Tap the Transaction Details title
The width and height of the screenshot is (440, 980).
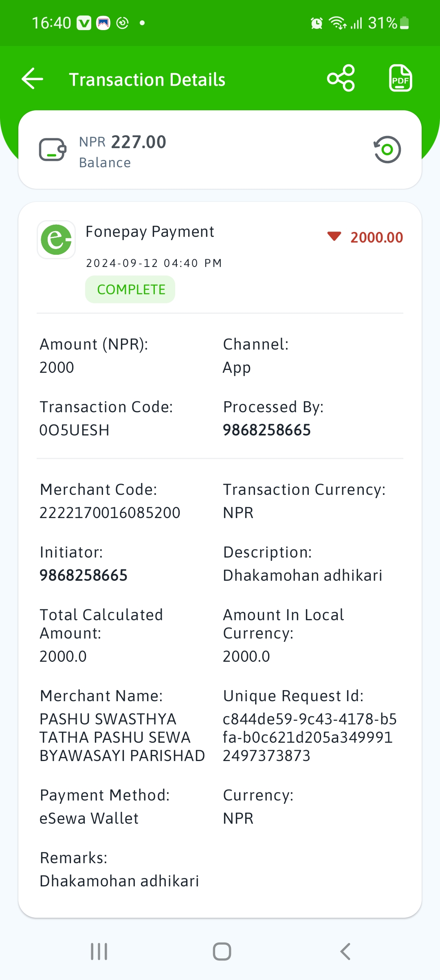pyautogui.click(x=147, y=79)
